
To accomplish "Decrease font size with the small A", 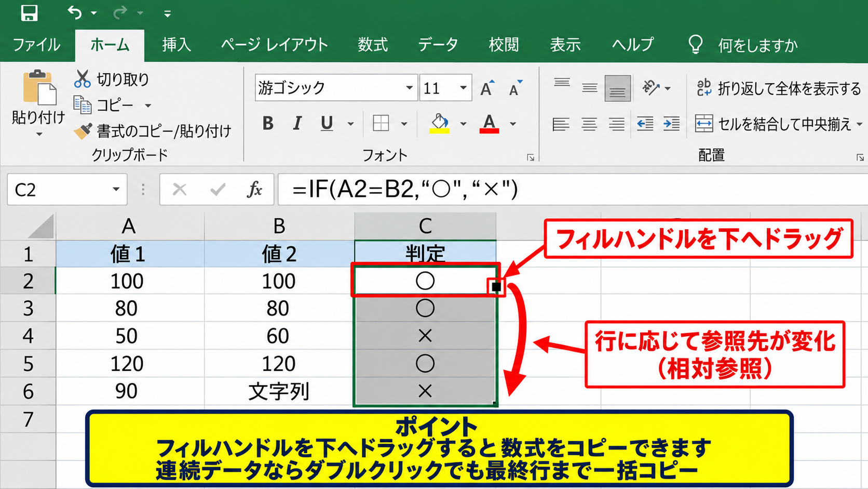I will pos(515,88).
